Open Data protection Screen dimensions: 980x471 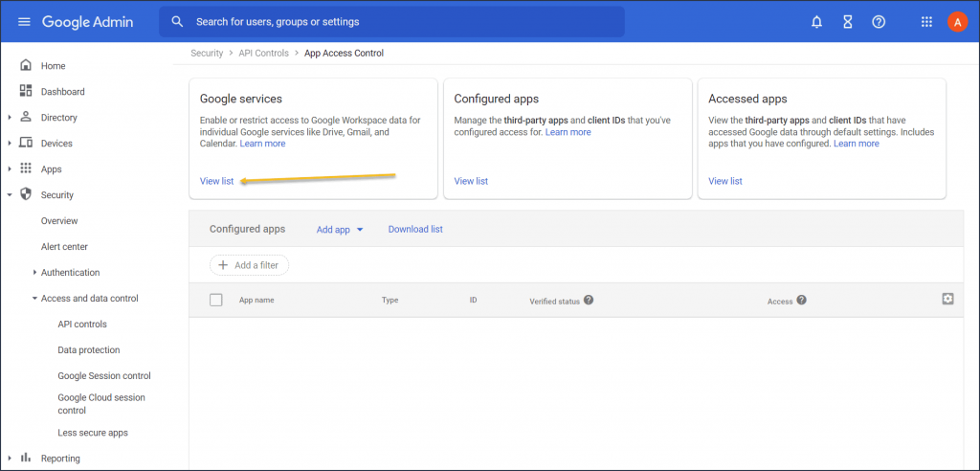pyautogui.click(x=89, y=349)
